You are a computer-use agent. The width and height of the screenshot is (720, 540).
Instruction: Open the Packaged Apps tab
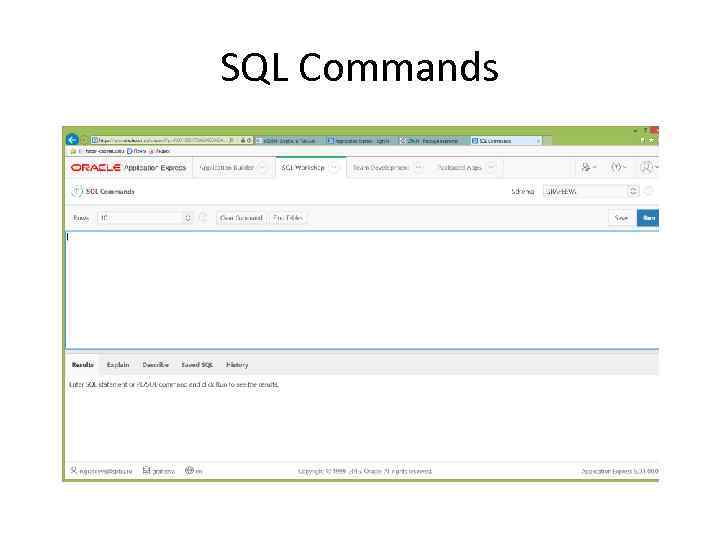coord(460,168)
